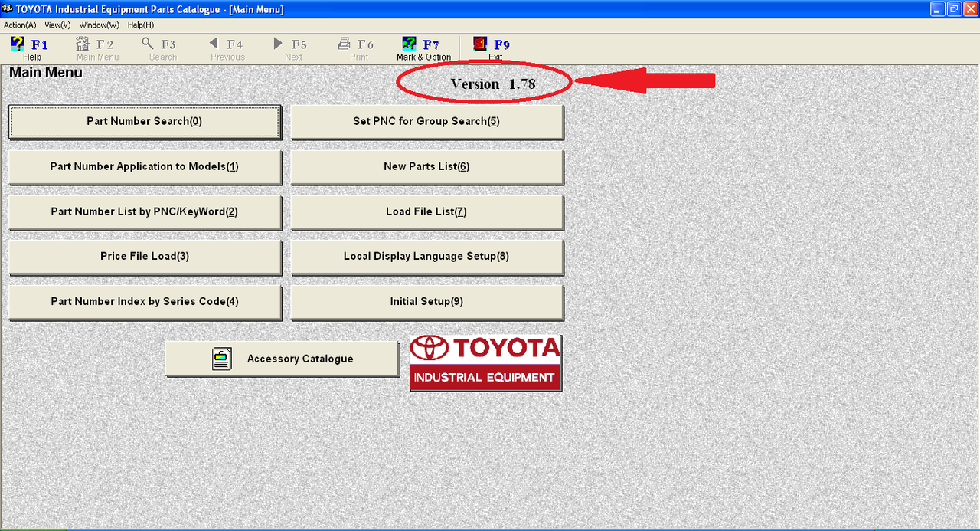Open New Parts List(6)
This screenshot has height=531, width=980.
(x=426, y=167)
